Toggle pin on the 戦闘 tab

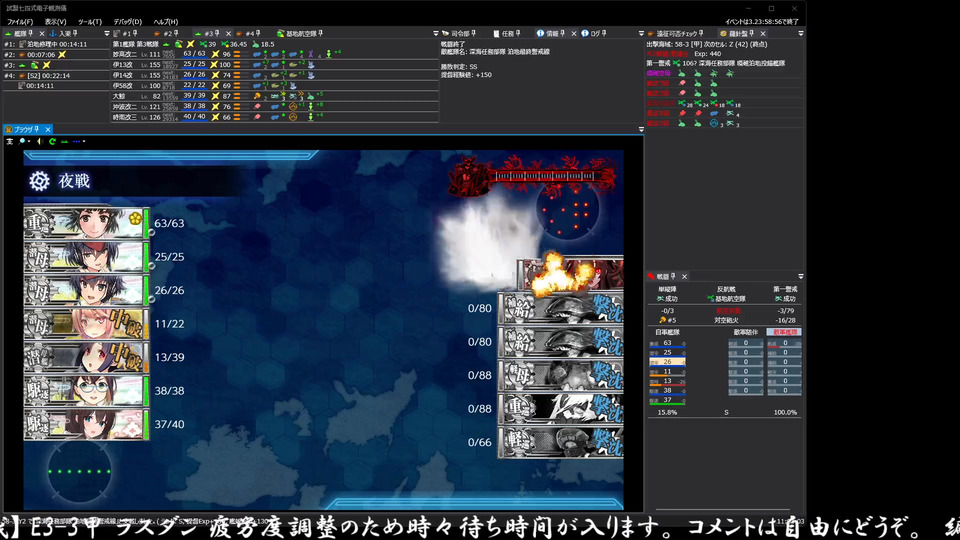[673, 277]
